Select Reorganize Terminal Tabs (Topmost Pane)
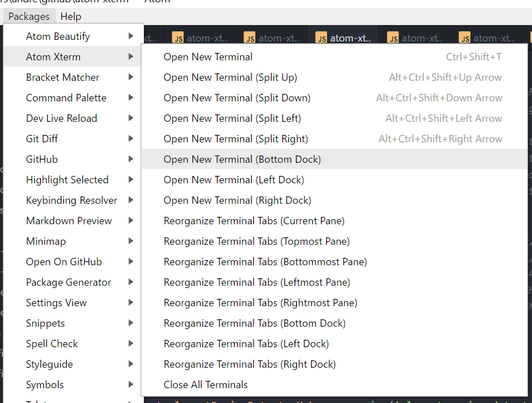 pyautogui.click(x=334, y=241)
